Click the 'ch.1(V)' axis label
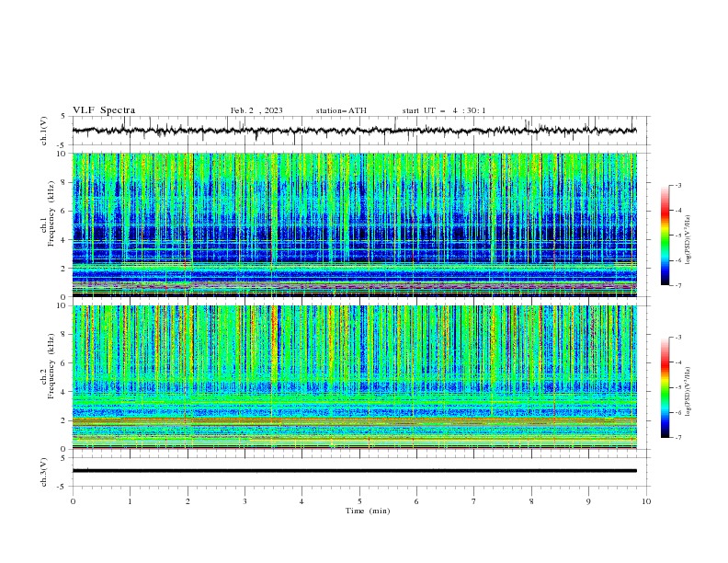The image size is (728, 563). tap(44, 131)
